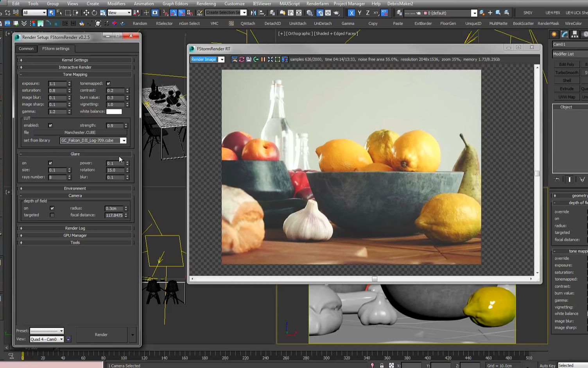588x368 pixels.
Task: Click the Mirror tool in main toolbar
Action: coord(253,13)
